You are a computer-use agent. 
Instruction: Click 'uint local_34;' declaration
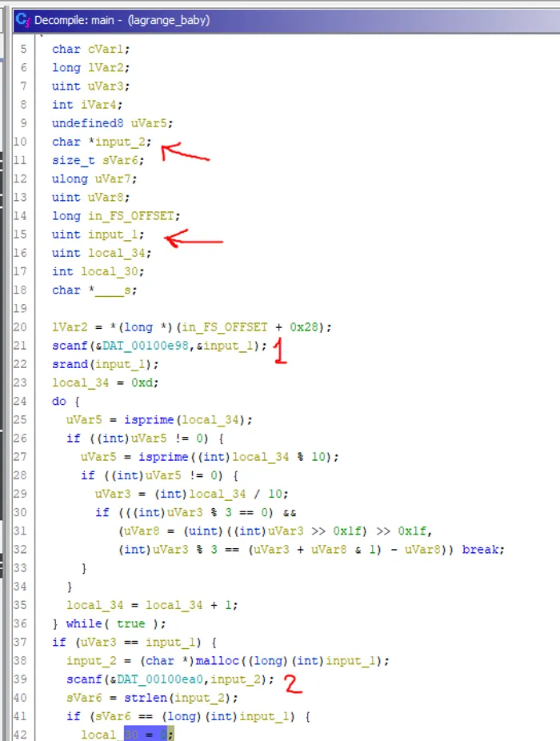[102, 253]
